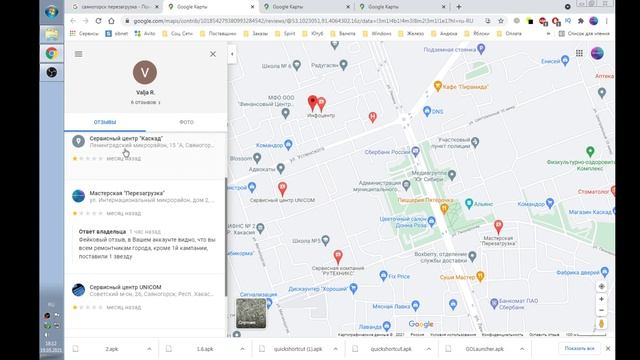
Task: Open the Google Maps hamburger menu
Action: pos(78,54)
